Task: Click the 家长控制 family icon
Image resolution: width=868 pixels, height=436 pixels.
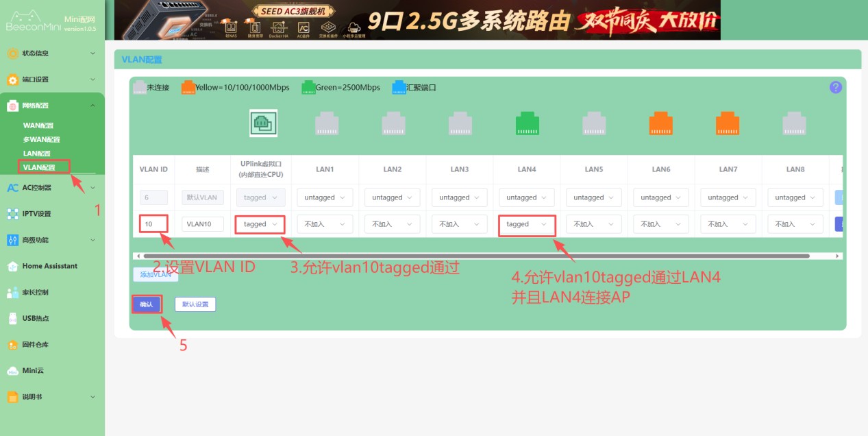Action: 12,293
